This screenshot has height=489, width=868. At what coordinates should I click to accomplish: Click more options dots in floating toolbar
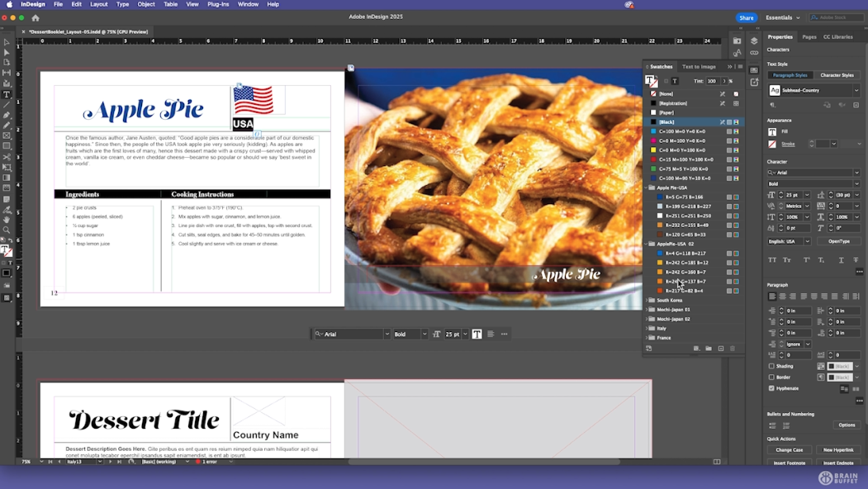(505, 334)
